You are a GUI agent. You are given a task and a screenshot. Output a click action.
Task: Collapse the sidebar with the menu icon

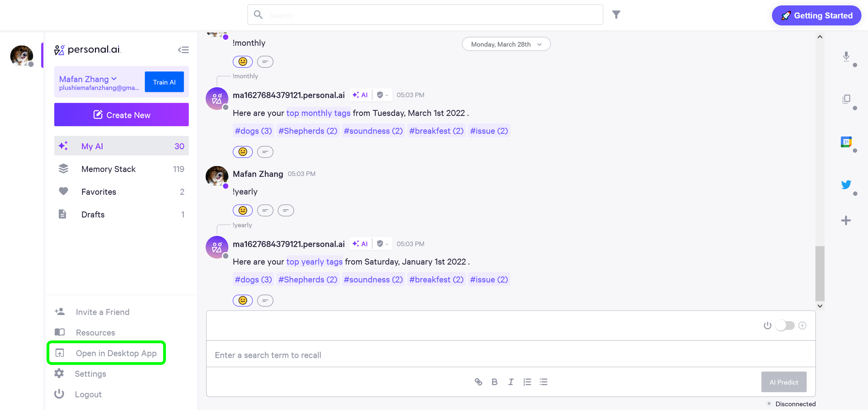[x=183, y=50]
